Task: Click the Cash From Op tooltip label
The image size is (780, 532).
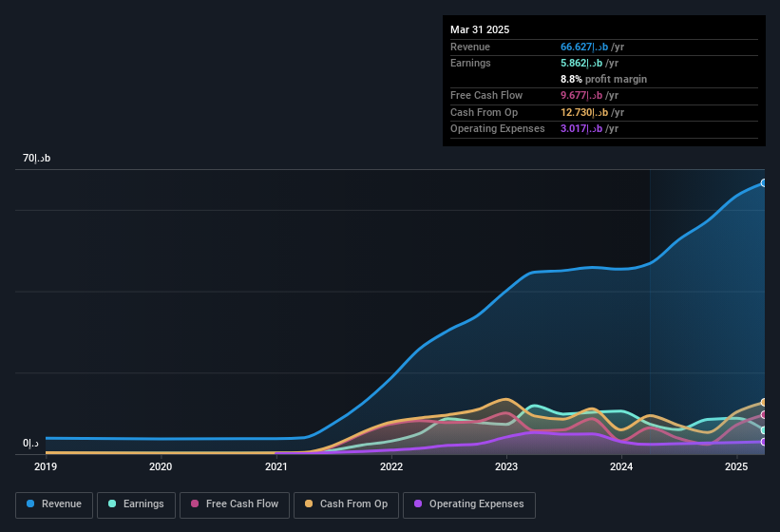Action: pos(484,112)
